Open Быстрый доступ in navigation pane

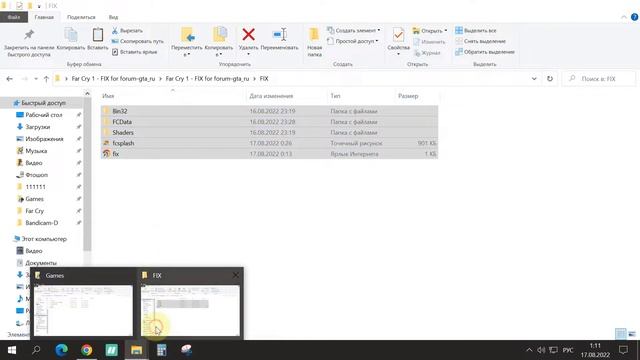tap(43, 103)
